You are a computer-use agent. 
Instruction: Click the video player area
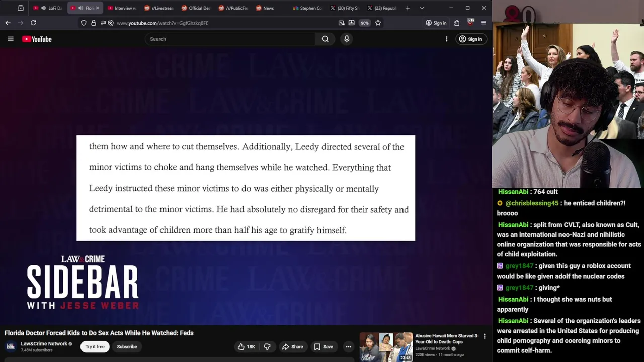point(246,187)
